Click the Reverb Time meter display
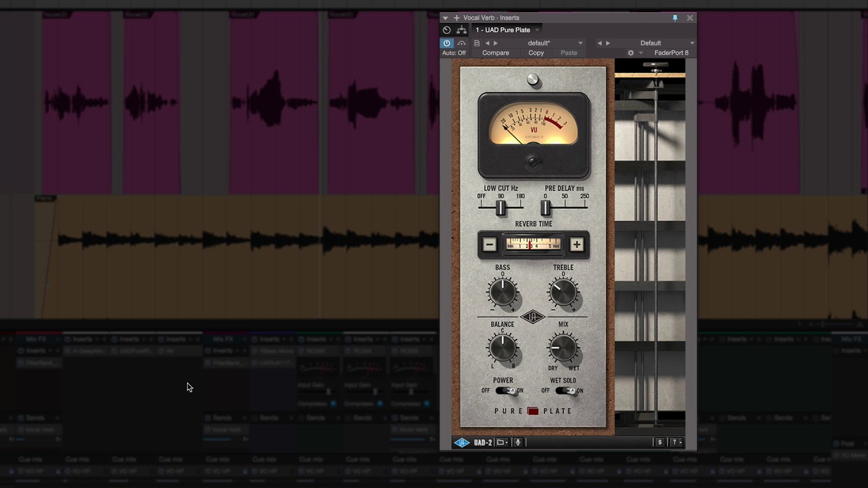The image size is (868, 488). (533, 245)
